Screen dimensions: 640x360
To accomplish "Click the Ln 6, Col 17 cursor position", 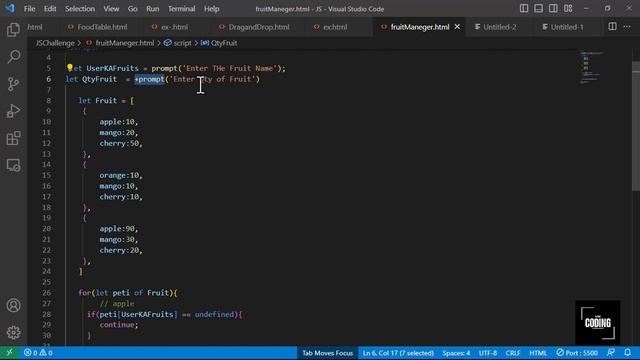I will click(398, 353).
